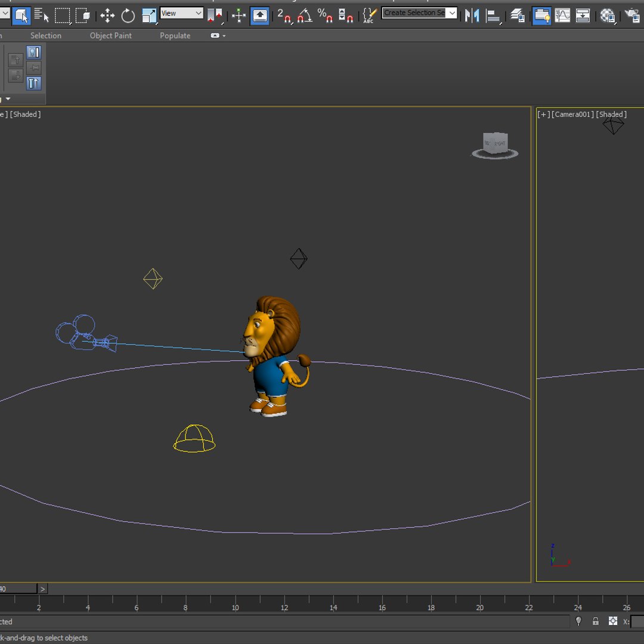Toggle Keyboard Shortcut Override
Image resolution: width=644 pixels, height=644 pixels.
point(259,16)
